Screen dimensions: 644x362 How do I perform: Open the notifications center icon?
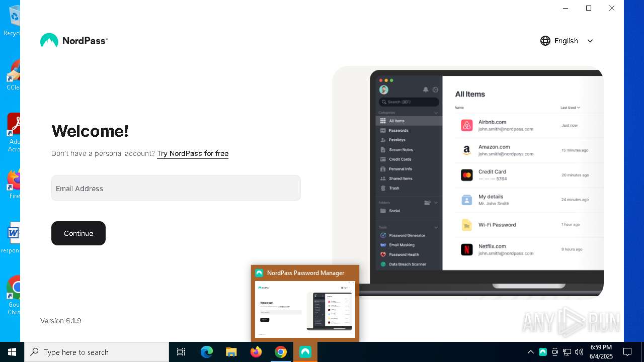pyautogui.click(x=627, y=352)
